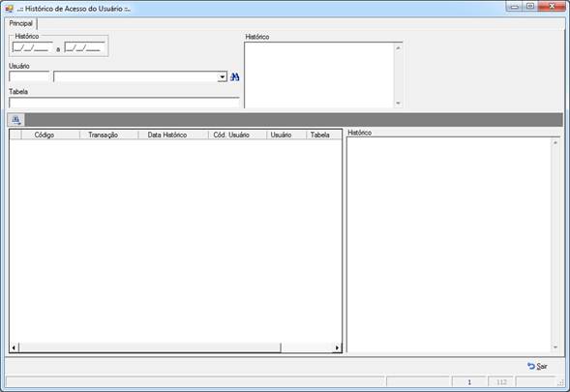This screenshot has height=392, width=570.
Task: Click status bar value 112
Action: point(501,381)
